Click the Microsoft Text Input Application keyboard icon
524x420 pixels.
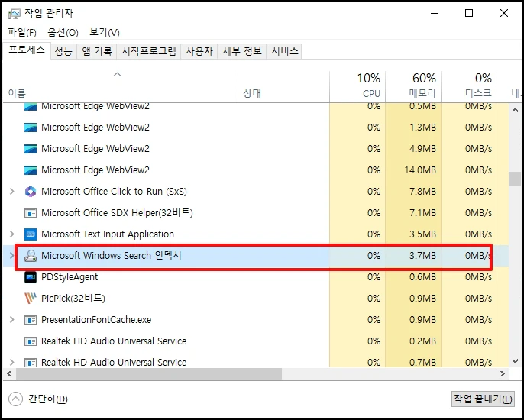(31, 234)
